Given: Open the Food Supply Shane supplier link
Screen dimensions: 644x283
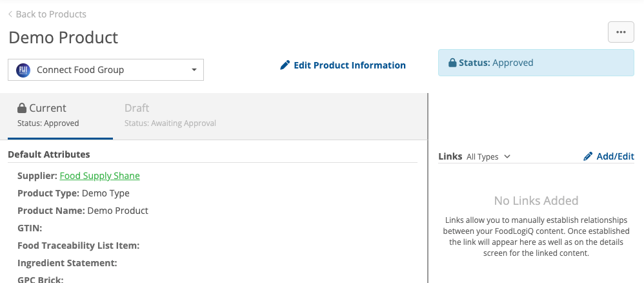Looking at the screenshot, I should coord(99,176).
